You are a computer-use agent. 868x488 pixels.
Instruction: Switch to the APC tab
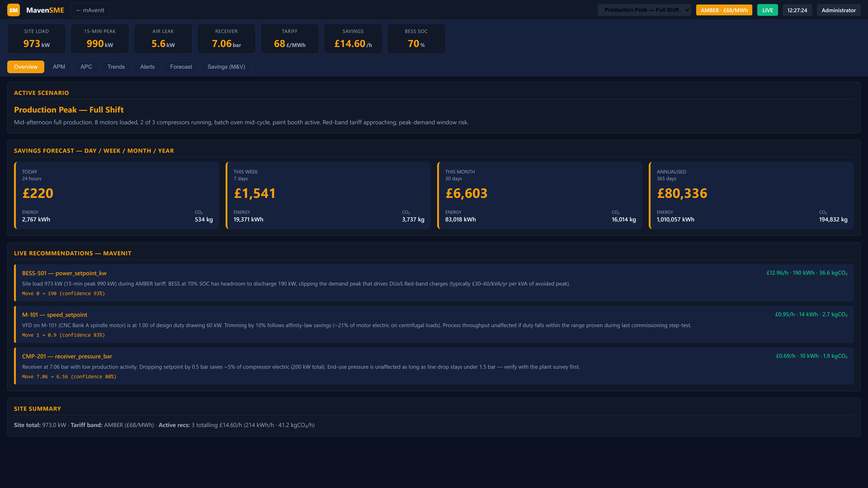click(86, 67)
